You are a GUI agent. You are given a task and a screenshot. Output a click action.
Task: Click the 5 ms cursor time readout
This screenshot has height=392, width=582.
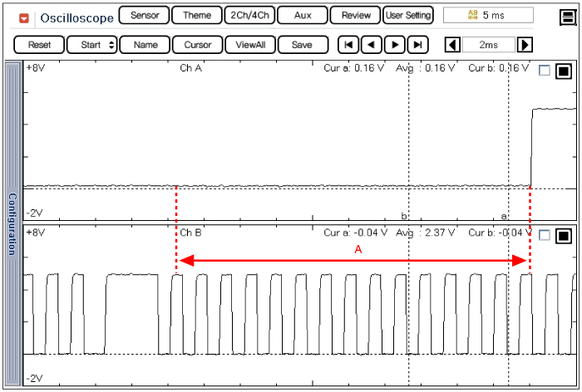[x=488, y=15]
